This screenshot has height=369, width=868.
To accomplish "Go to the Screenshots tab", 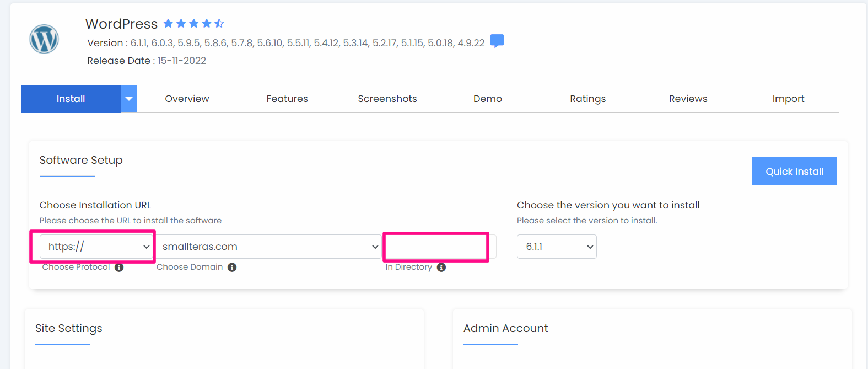I will pos(387,99).
